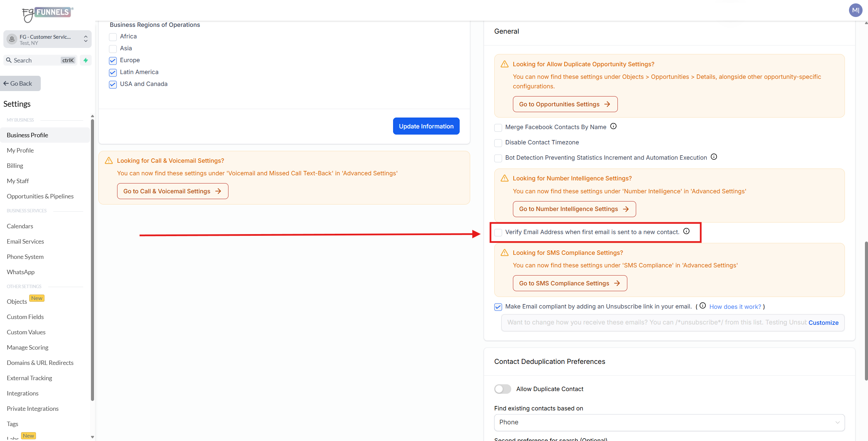Screen dimensions: 868x441
Task: Toggle Allow Duplicate Contact switch
Action: click(x=502, y=389)
